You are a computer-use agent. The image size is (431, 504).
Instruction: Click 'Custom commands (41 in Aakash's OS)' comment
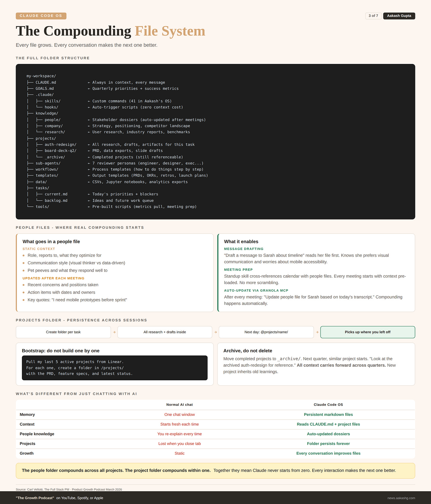[x=132, y=101]
